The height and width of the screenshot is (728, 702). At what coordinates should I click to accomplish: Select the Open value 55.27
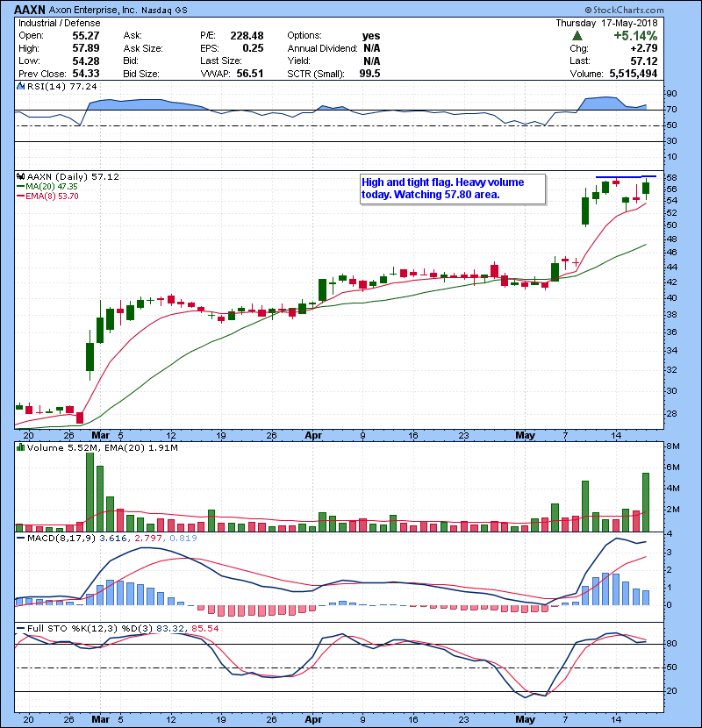pos(86,36)
